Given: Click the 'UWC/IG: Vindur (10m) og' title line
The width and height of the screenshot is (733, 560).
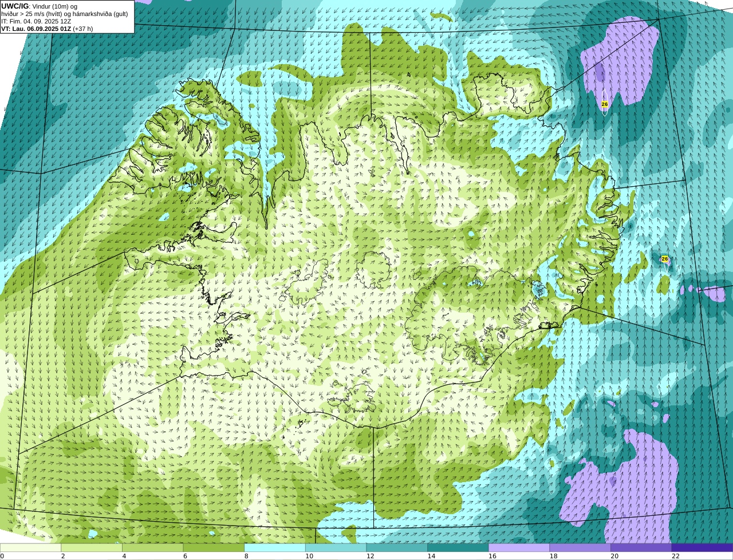Looking at the screenshot, I should click(x=40, y=6).
